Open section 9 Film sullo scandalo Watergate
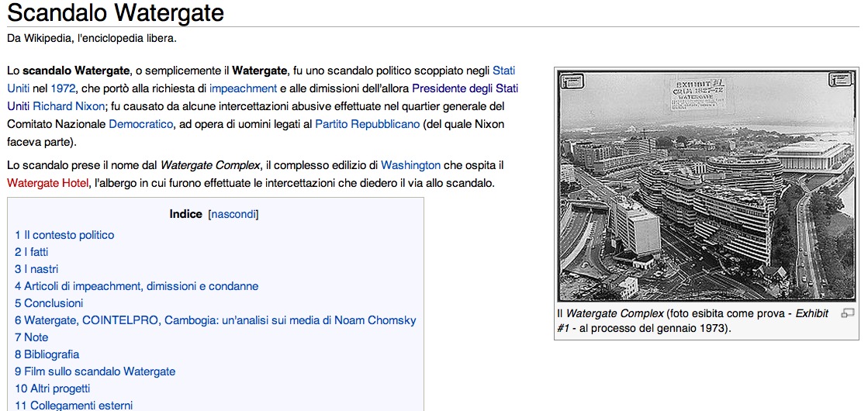Screen dimensions: 868x411 (x=95, y=371)
